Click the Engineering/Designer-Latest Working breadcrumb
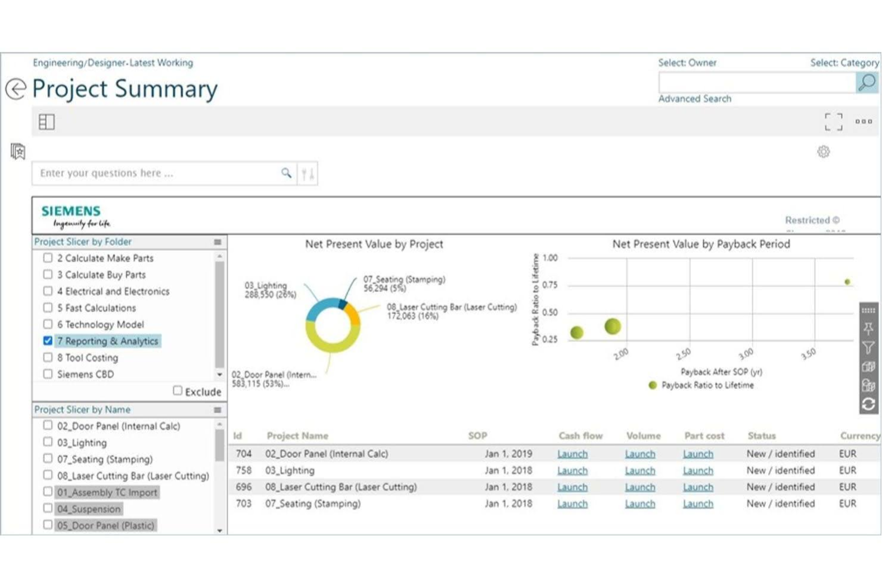 tap(113, 63)
